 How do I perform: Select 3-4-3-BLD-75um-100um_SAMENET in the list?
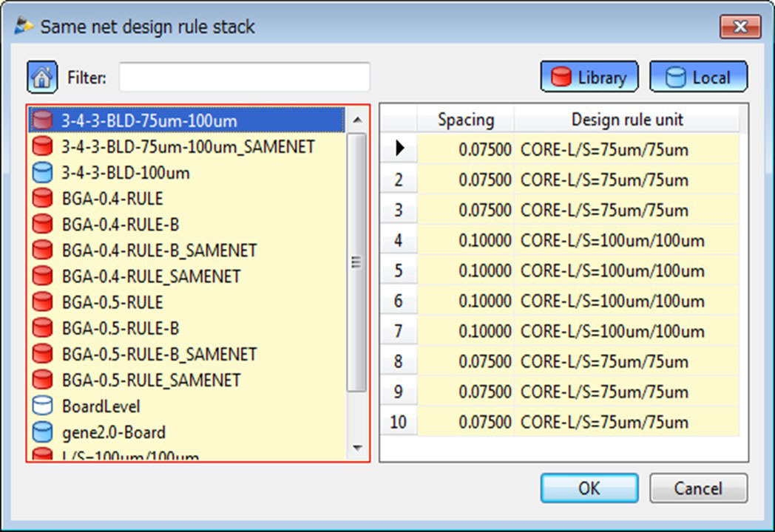point(187,146)
